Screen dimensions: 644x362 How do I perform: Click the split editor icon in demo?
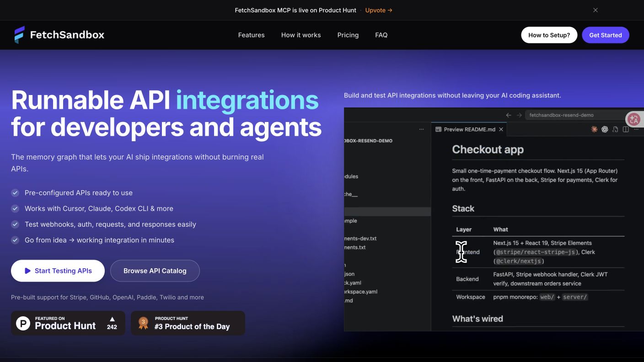click(x=626, y=129)
